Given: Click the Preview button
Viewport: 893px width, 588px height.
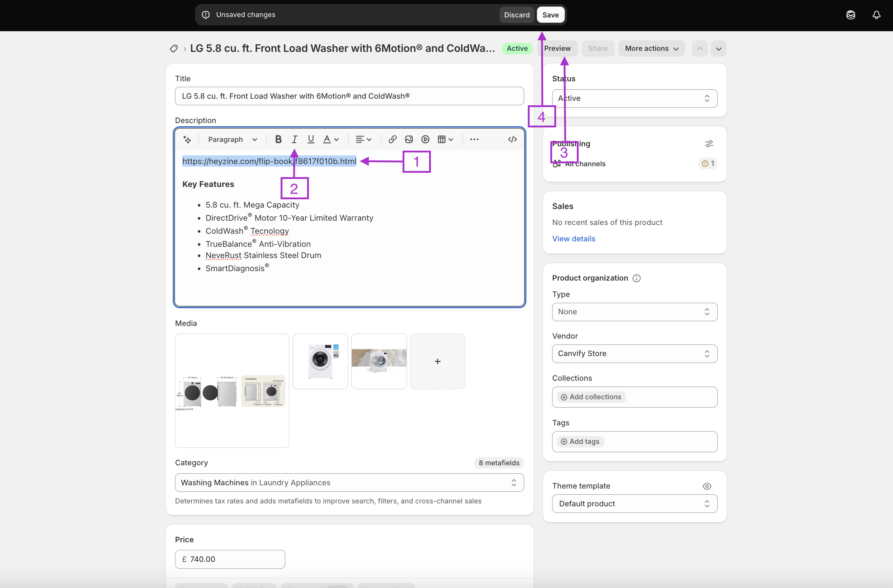Looking at the screenshot, I should [557, 48].
